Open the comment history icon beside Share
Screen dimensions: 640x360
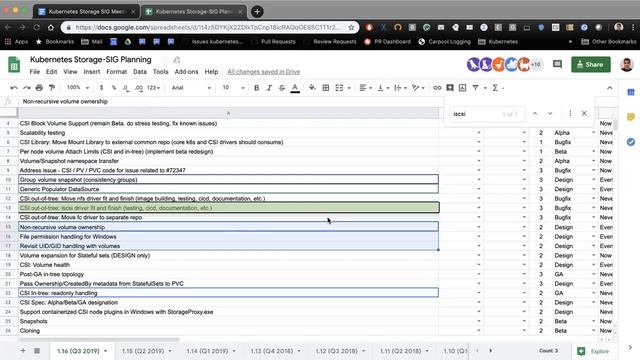click(x=557, y=64)
